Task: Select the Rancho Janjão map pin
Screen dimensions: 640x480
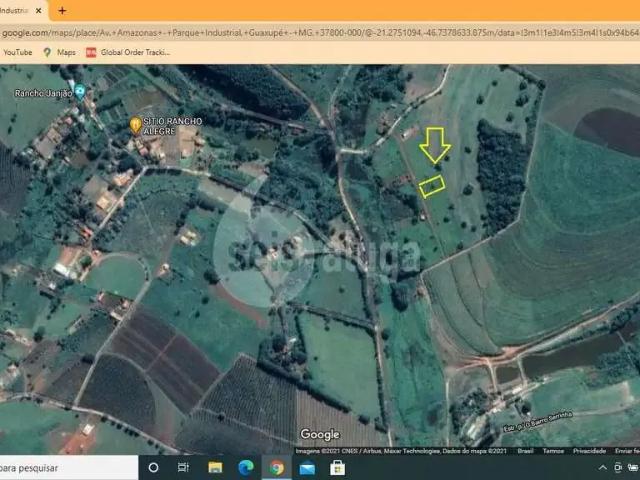Action: [80, 92]
